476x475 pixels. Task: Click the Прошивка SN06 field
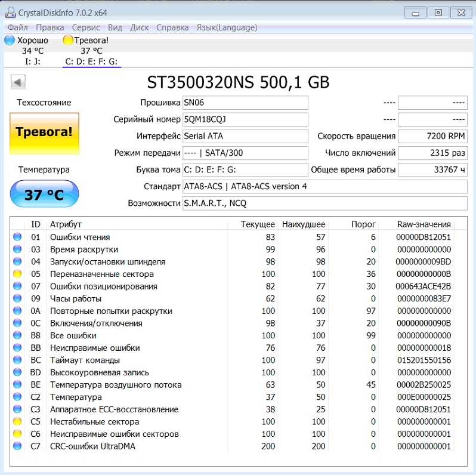(245, 103)
